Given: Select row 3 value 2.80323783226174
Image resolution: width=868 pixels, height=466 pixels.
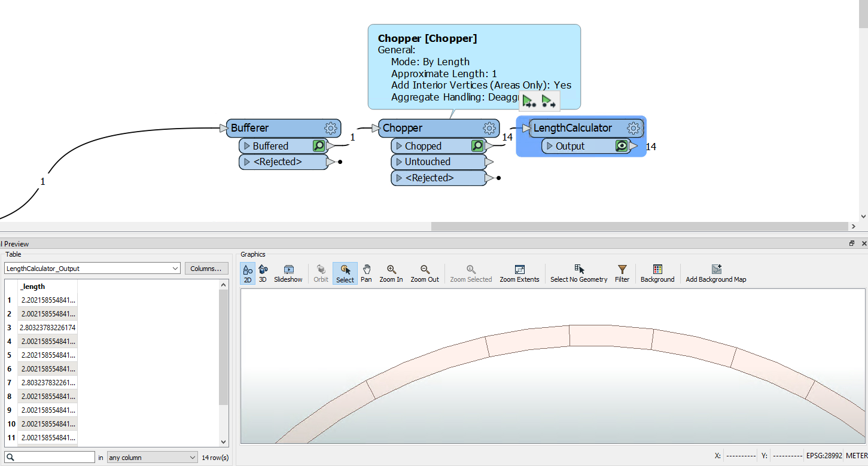Looking at the screenshot, I should point(47,327).
